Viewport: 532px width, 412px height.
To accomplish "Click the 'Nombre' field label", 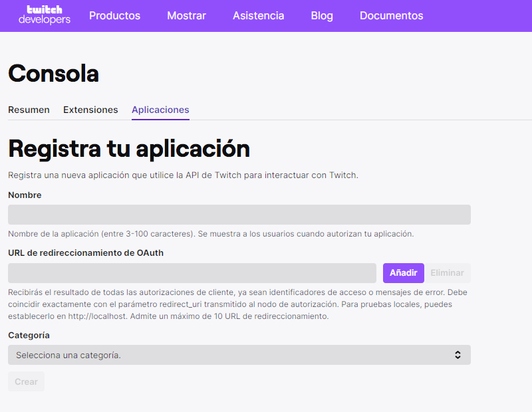I will [25, 195].
